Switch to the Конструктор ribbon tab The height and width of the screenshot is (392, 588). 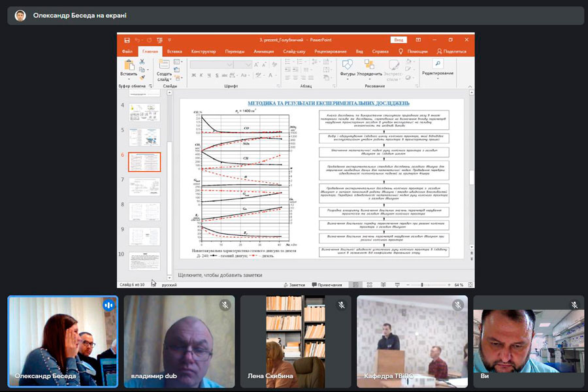(x=203, y=52)
